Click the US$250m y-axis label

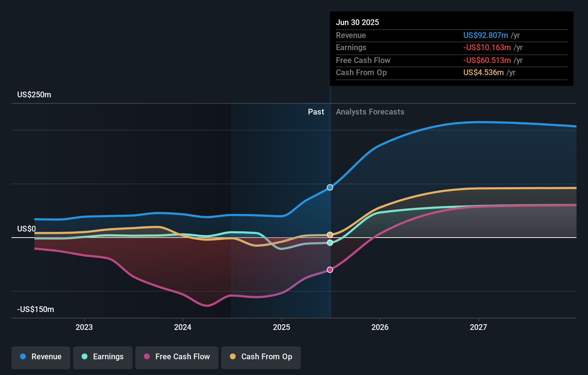(34, 94)
